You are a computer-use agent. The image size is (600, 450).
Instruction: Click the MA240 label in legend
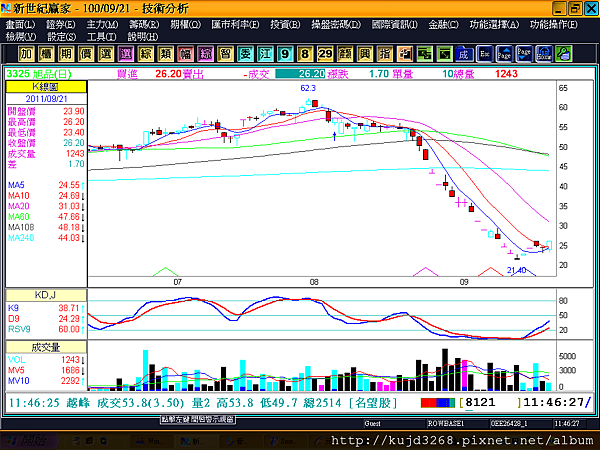pyautogui.click(x=21, y=238)
